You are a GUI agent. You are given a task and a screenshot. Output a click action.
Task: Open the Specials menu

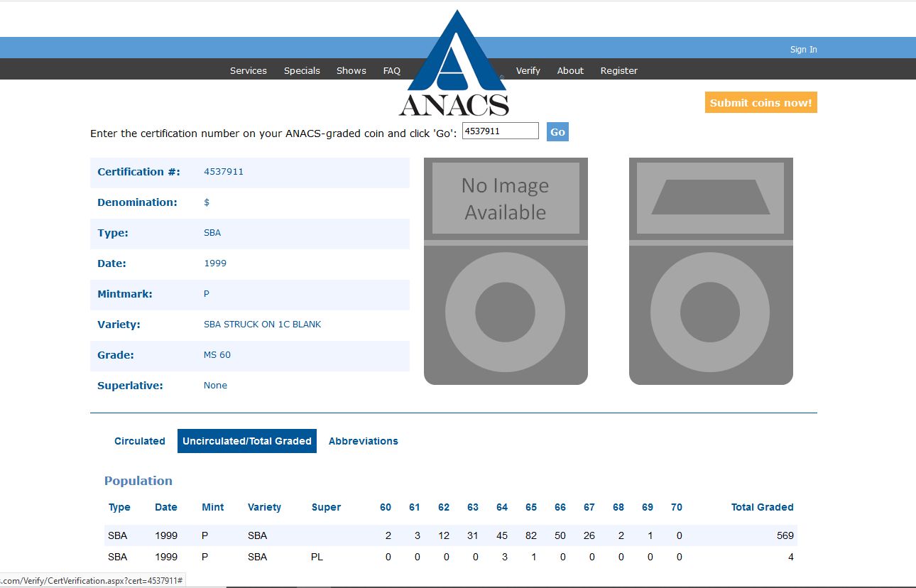[302, 70]
